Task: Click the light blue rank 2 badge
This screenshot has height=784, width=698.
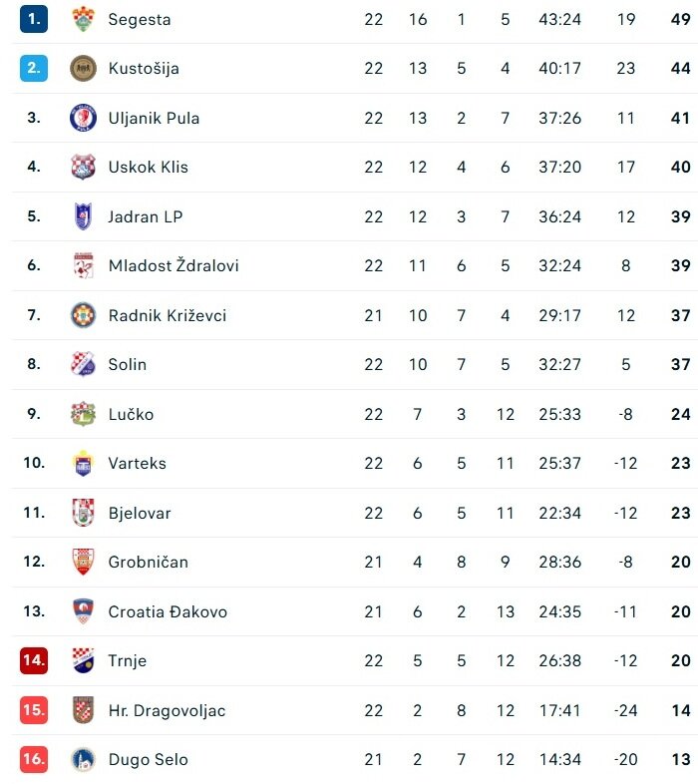Action: 34,68
